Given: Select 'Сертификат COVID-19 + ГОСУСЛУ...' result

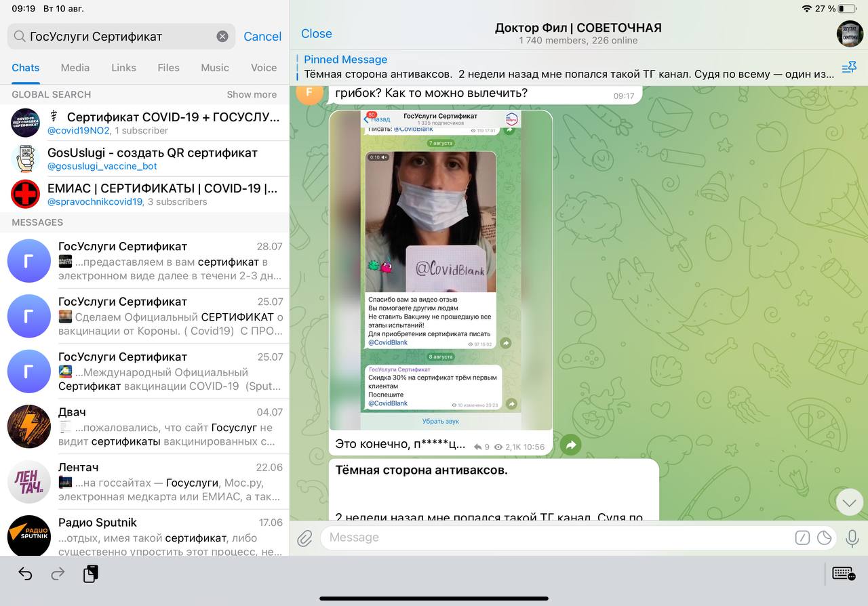Looking at the screenshot, I should [144, 123].
